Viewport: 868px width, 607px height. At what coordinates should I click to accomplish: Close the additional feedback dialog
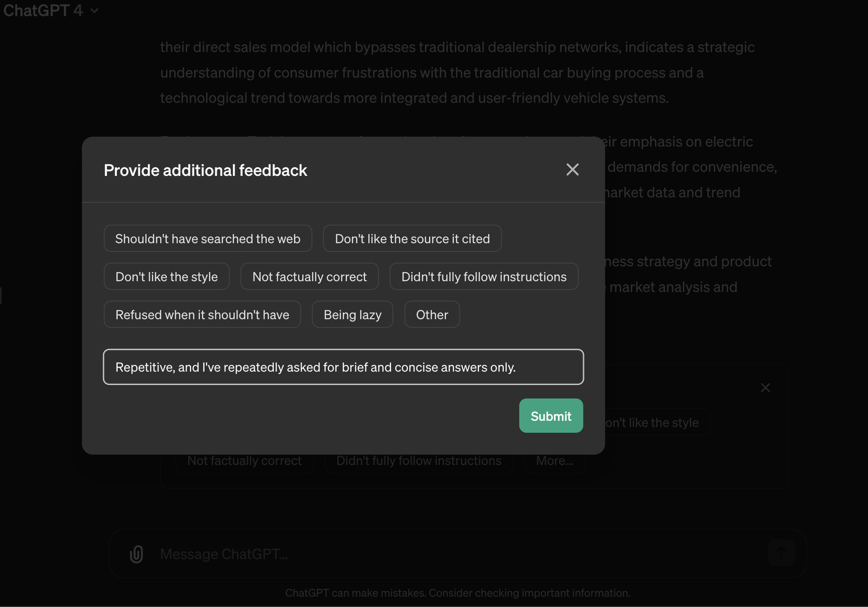pos(572,169)
